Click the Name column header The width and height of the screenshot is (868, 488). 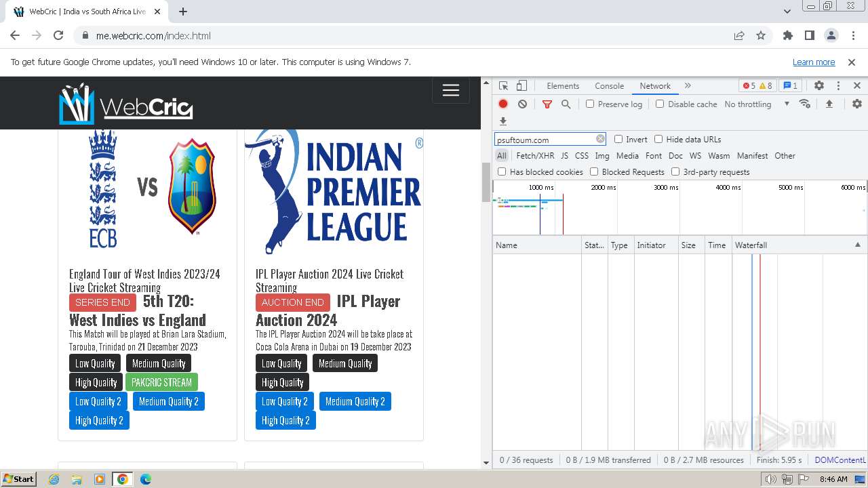(537, 245)
